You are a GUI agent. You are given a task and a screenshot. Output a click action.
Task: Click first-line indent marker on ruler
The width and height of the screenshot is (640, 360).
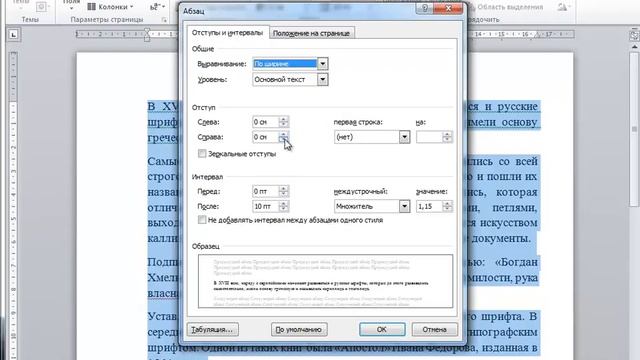pyautogui.click(x=147, y=31)
